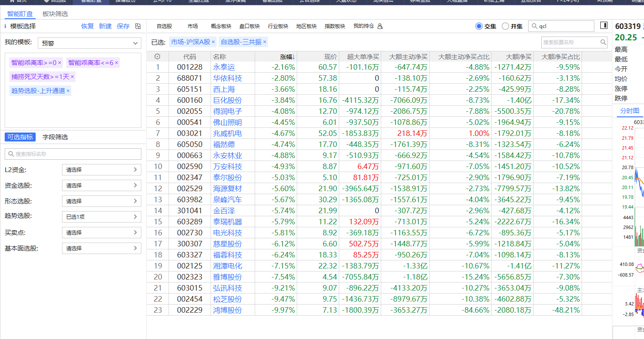Open stock link 鸿博股份
The height and width of the screenshot is (339, 644).
click(228, 310)
